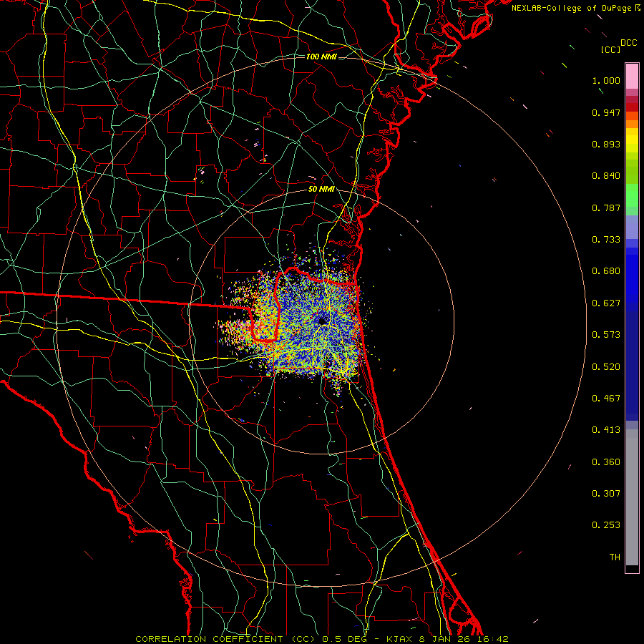Click the NEXLAB-College of DuPage watermark text
Screen dimensions: 644x644
[572, 8]
